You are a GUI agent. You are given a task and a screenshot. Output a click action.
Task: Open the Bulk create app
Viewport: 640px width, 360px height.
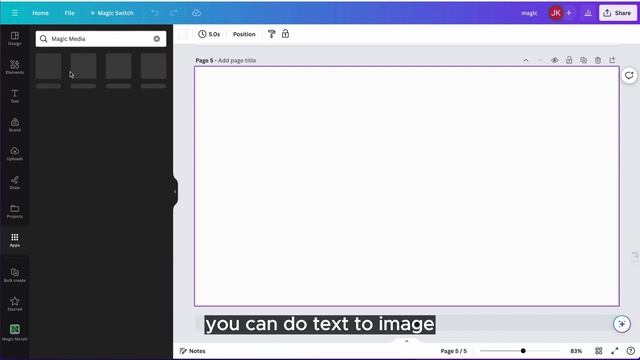point(15,275)
